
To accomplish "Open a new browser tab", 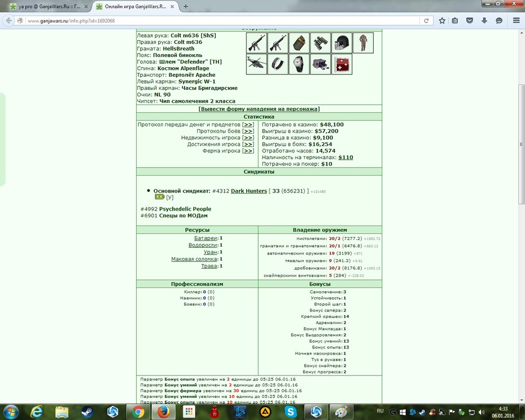I will (186, 6).
